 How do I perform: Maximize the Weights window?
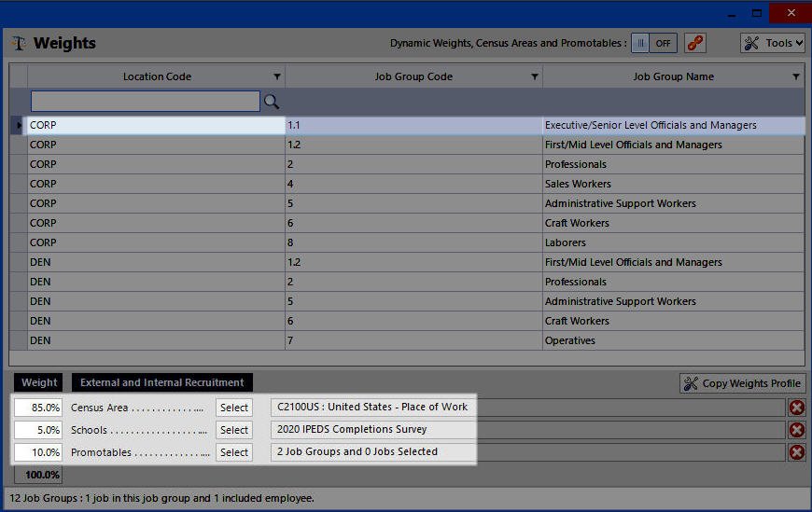click(757, 13)
